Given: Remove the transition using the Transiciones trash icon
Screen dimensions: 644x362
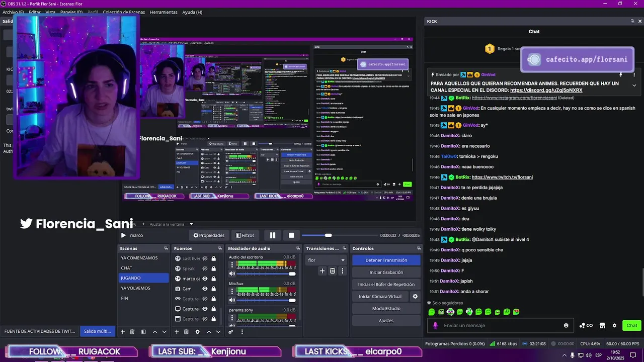Looking at the screenshot, I should [333, 271].
